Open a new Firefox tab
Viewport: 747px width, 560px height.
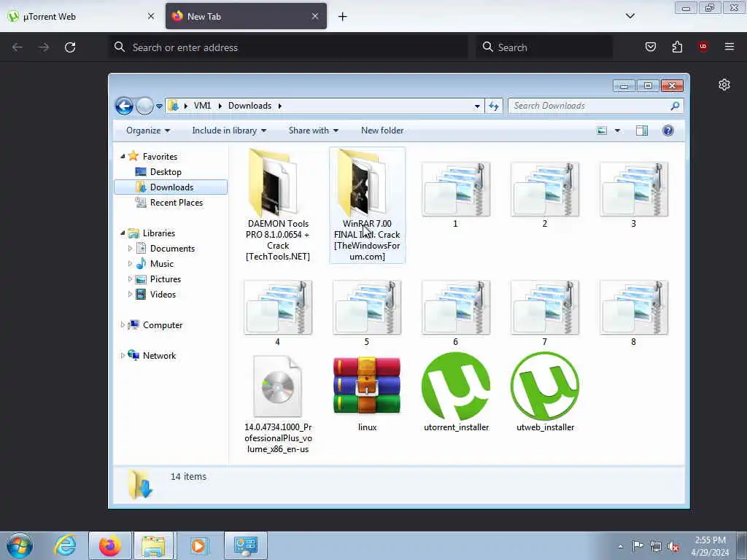tap(342, 17)
